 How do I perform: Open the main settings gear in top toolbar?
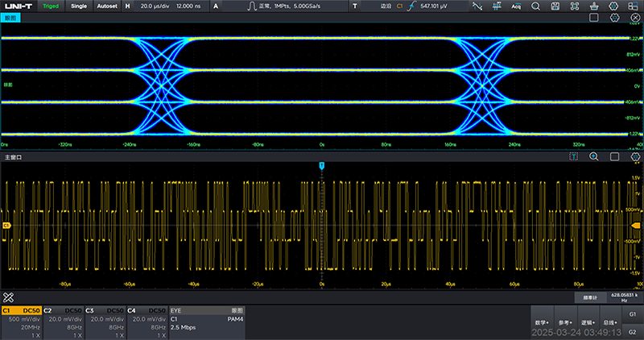[613, 6]
